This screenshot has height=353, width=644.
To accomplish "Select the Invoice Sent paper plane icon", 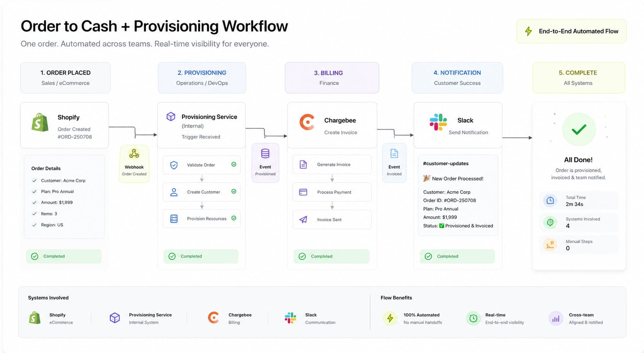I will coord(303,220).
